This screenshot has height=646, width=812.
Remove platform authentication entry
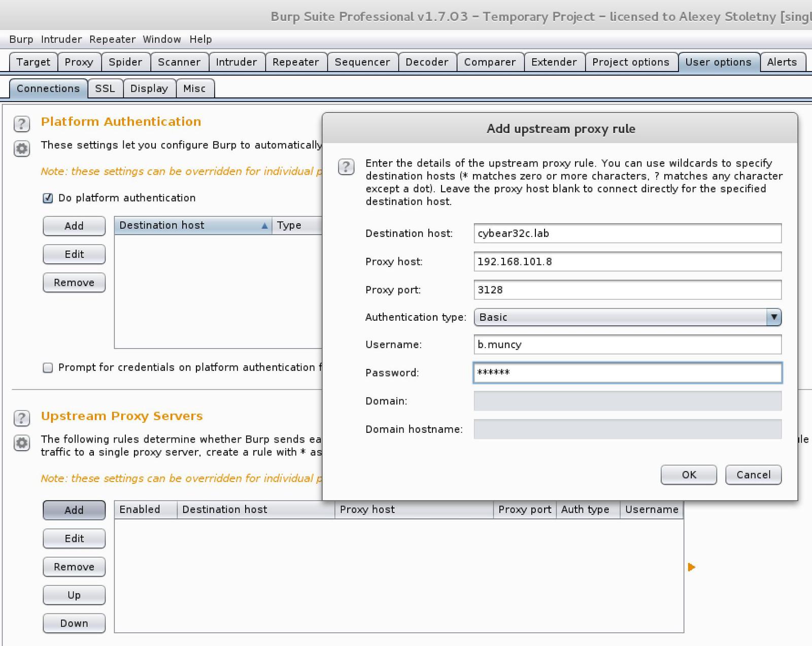click(74, 283)
